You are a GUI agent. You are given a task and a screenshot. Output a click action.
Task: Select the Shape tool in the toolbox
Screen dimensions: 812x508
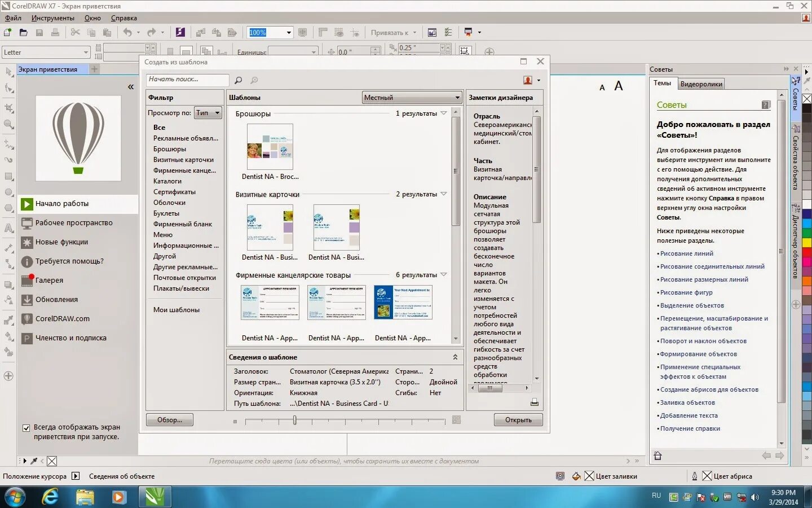[x=8, y=88]
